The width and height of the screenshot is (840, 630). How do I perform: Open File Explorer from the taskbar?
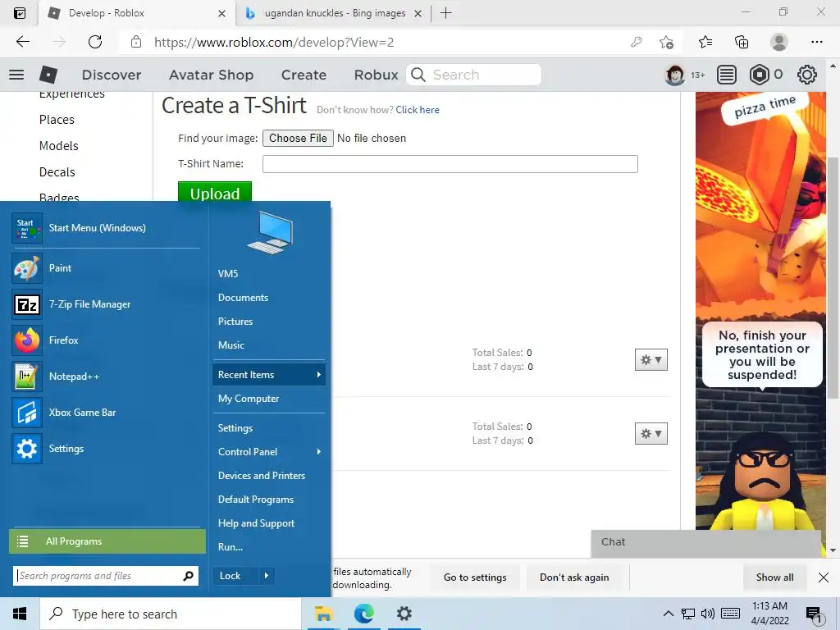323,614
